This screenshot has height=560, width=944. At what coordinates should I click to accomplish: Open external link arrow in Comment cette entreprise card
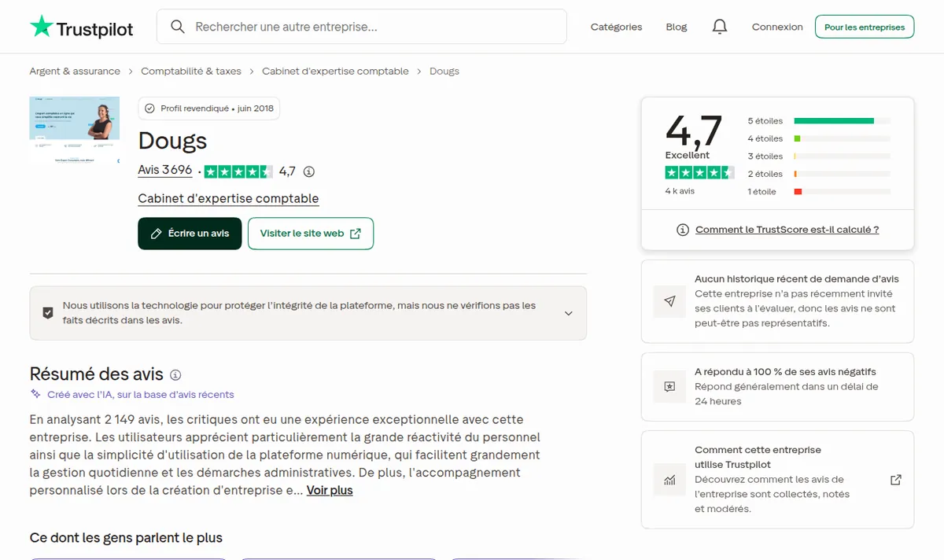(x=895, y=480)
